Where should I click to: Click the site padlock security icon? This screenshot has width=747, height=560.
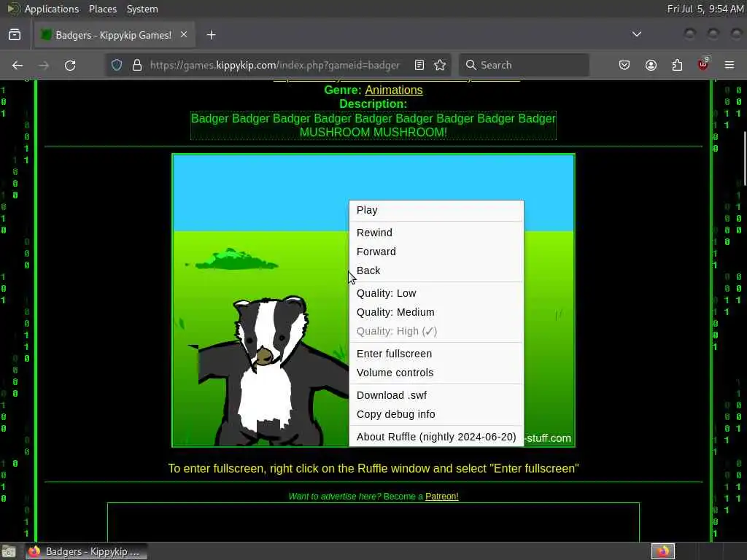pyautogui.click(x=137, y=65)
